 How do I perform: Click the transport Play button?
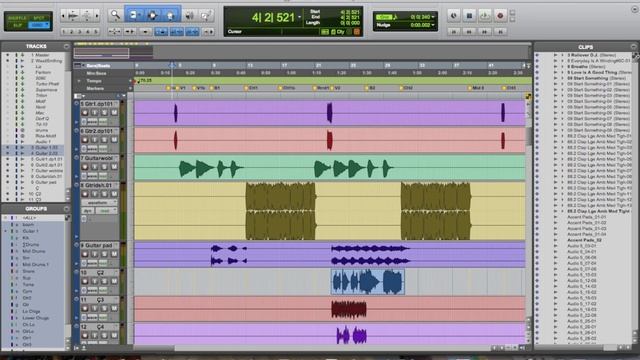[485, 16]
